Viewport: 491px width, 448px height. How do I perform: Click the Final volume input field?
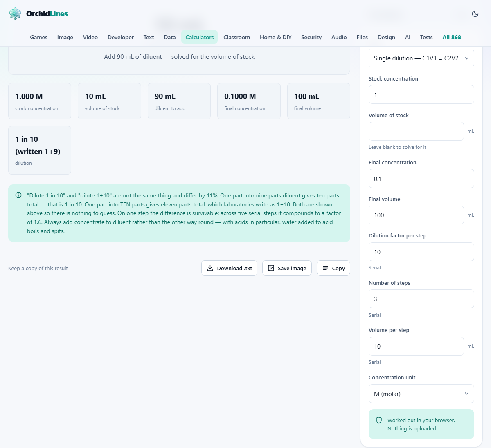tap(416, 215)
